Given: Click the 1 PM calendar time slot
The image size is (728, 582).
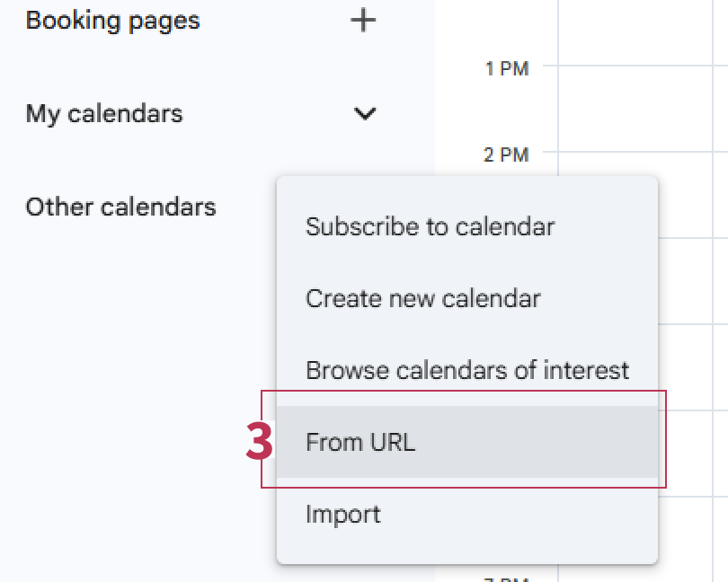Looking at the screenshot, I should tap(643, 108).
